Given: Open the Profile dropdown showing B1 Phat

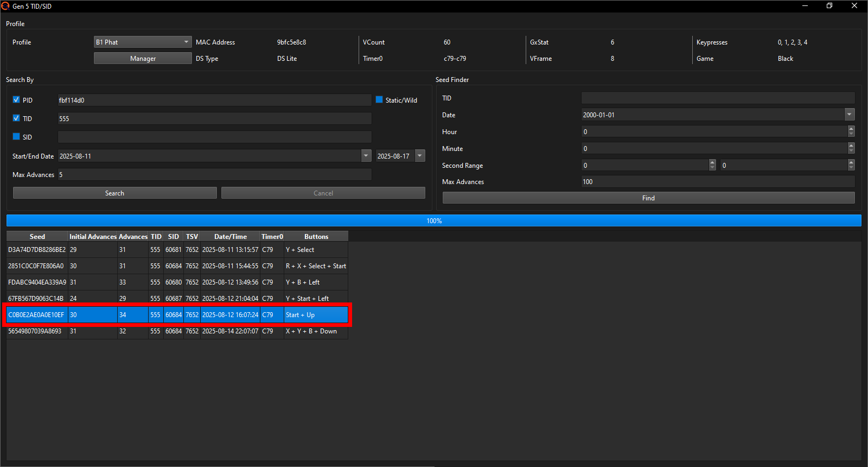Looking at the screenshot, I should [x=143, y=42].
